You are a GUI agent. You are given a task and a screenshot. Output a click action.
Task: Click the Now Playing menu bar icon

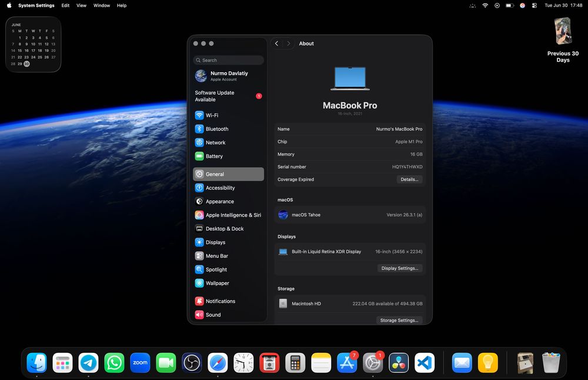coord(497,5)
